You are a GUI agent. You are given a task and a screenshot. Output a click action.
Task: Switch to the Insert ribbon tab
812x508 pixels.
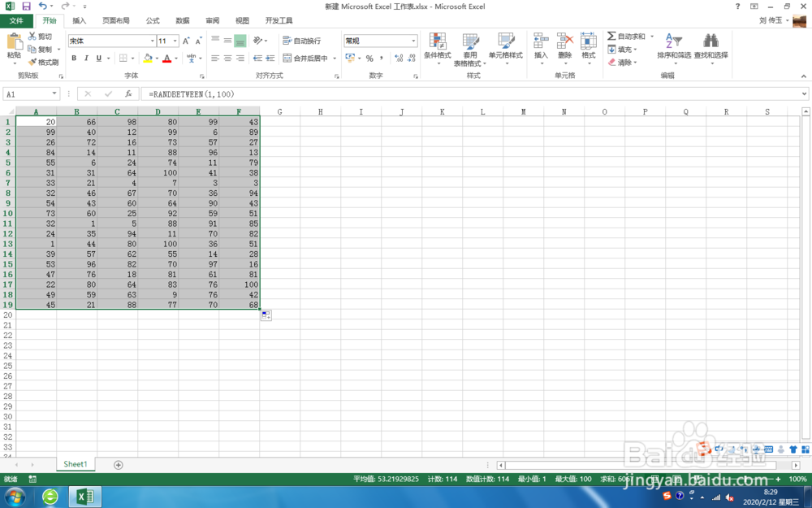[79, 20]
